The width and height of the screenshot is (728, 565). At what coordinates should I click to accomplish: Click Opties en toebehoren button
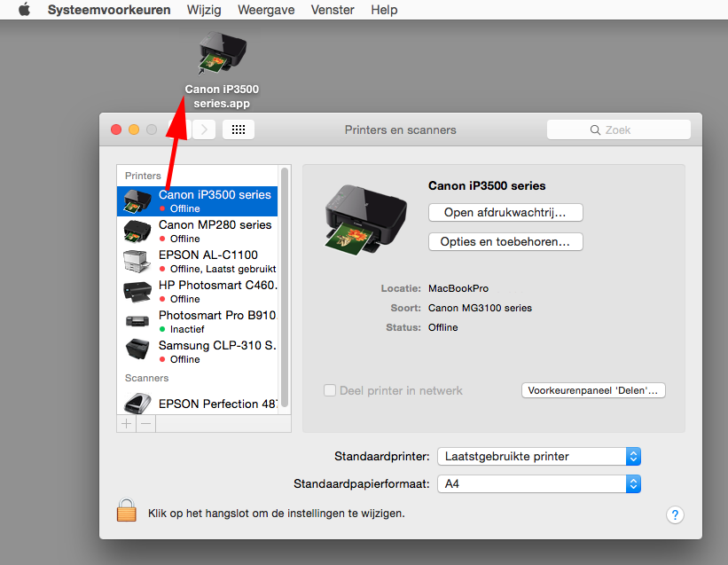(505, 242)
